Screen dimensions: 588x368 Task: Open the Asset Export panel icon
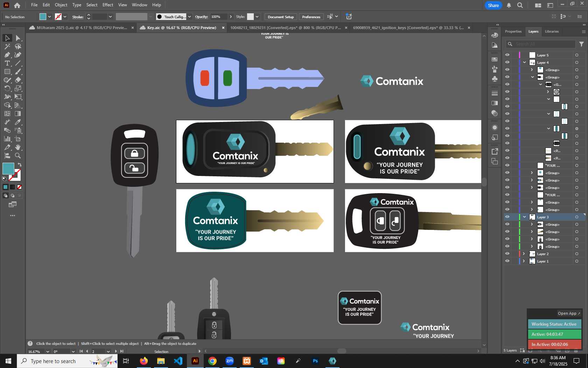(x=495, y=151)
